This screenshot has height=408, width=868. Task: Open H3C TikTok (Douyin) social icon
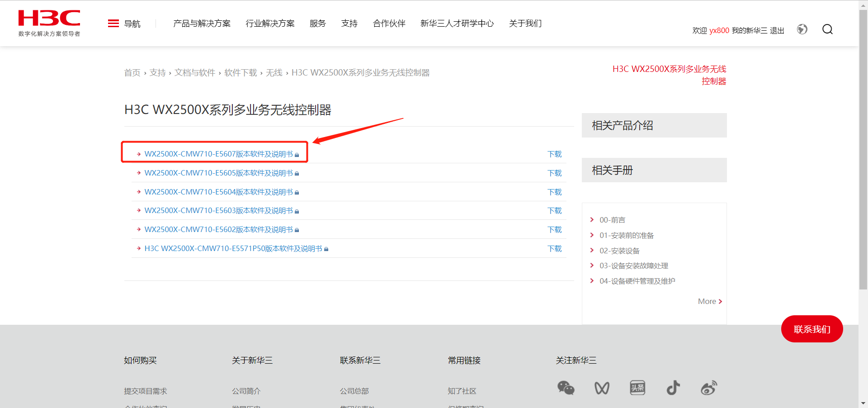pos(673,388)
